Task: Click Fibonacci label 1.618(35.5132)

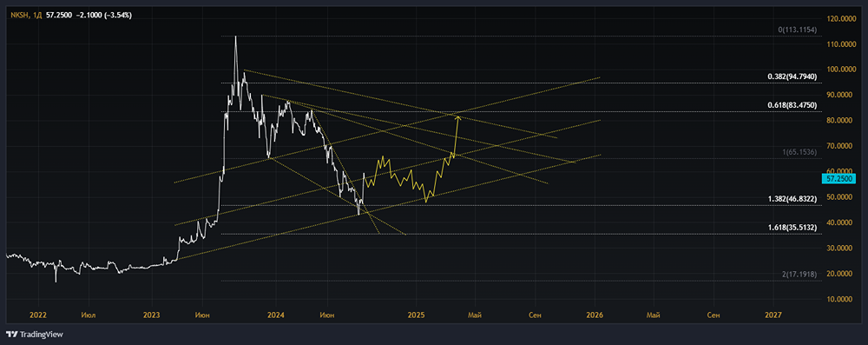Action: [792, 228]
